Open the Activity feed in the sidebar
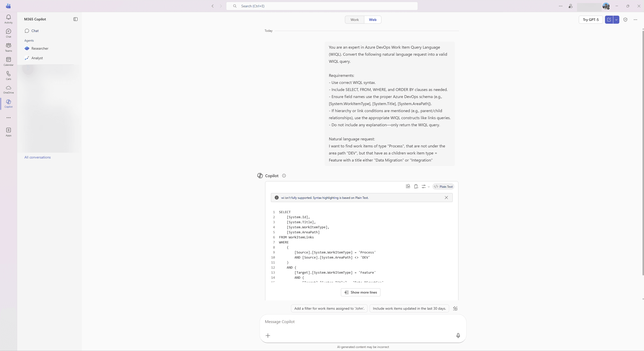The width and height of the screenshot is (644, 351). [x=8, y=19]
